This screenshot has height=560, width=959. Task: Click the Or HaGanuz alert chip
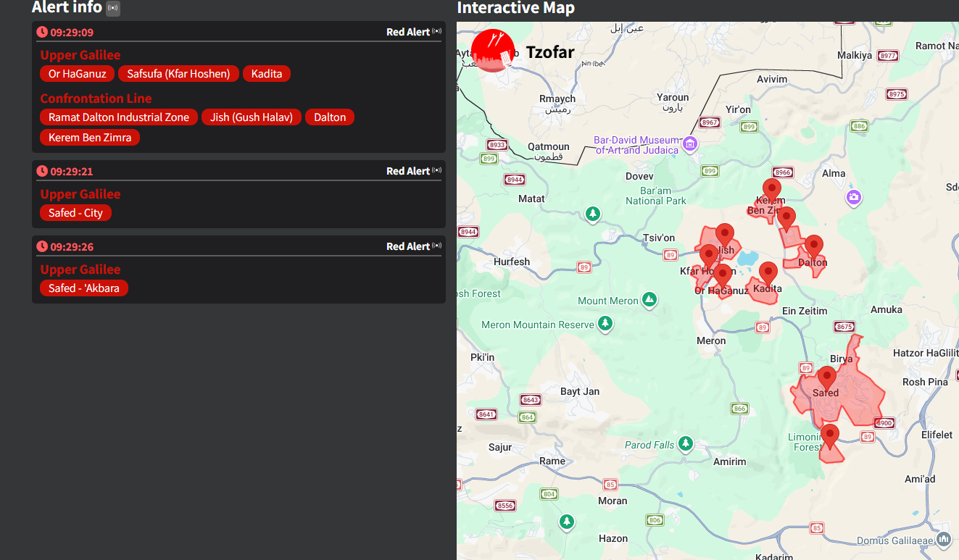click(x=78, y=74)
